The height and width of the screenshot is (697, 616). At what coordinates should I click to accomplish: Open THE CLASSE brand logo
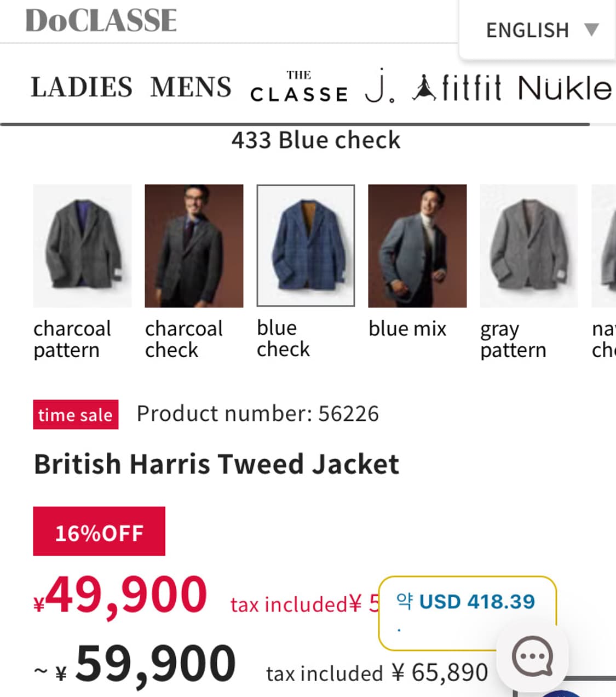[x=299, y=87]
